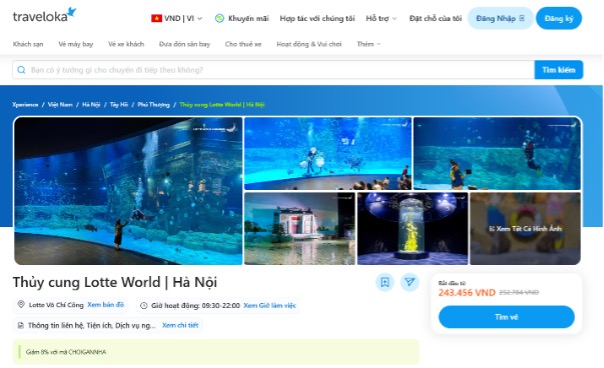Click the Đăng ký register button

point(559,18)
